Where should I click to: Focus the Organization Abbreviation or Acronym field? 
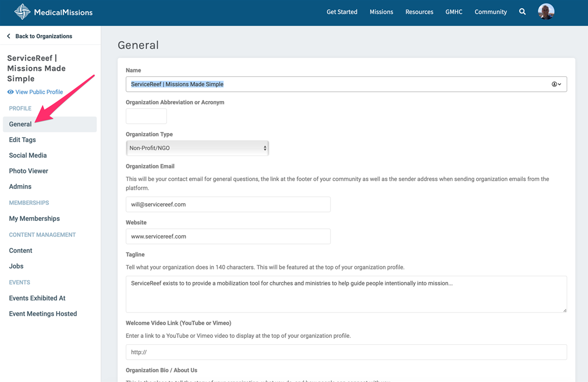point(146,116)
